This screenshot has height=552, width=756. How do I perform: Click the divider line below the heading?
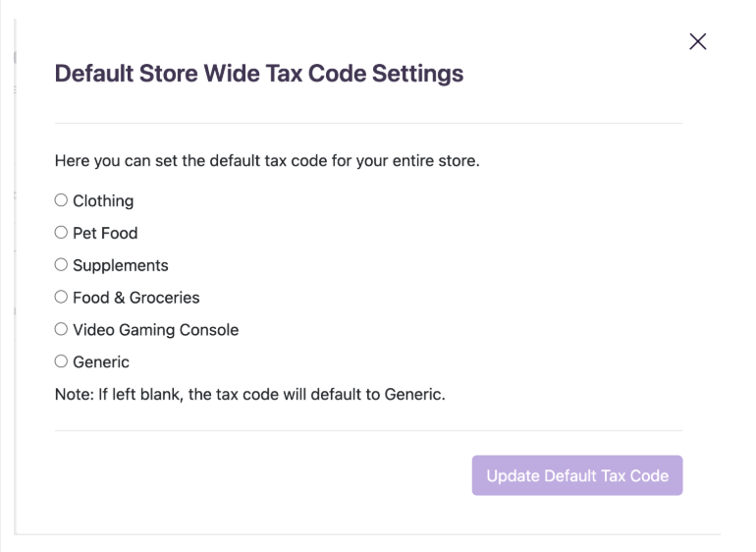(x=368, y=123)
